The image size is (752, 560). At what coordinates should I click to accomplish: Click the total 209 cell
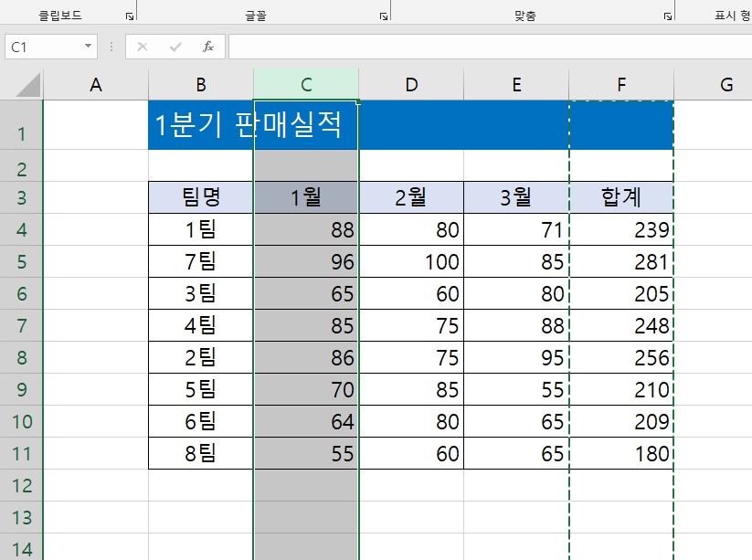click(x=621, y=421)
